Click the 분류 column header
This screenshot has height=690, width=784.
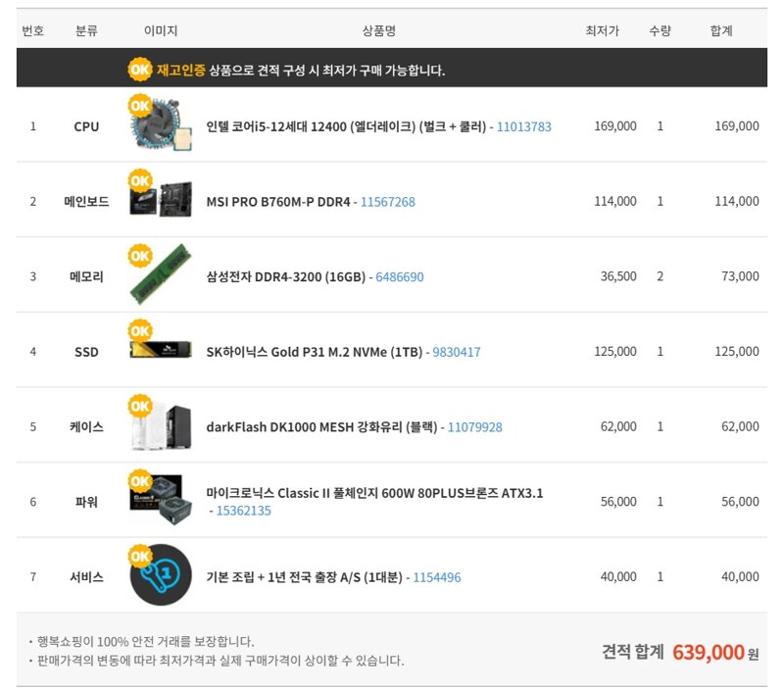86,31
